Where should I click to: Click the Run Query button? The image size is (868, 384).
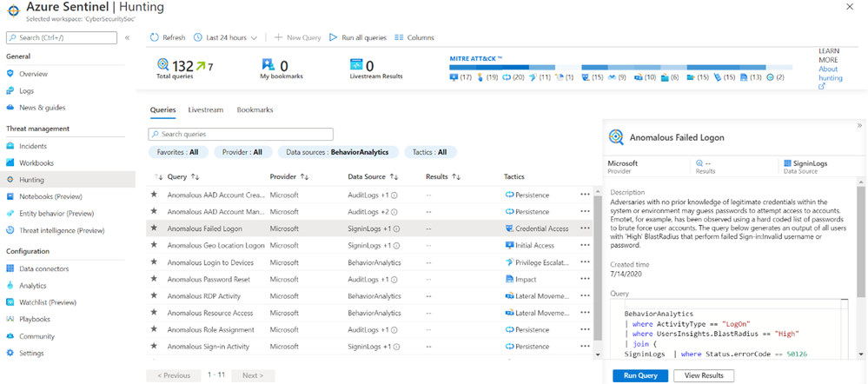pos(641,375)
